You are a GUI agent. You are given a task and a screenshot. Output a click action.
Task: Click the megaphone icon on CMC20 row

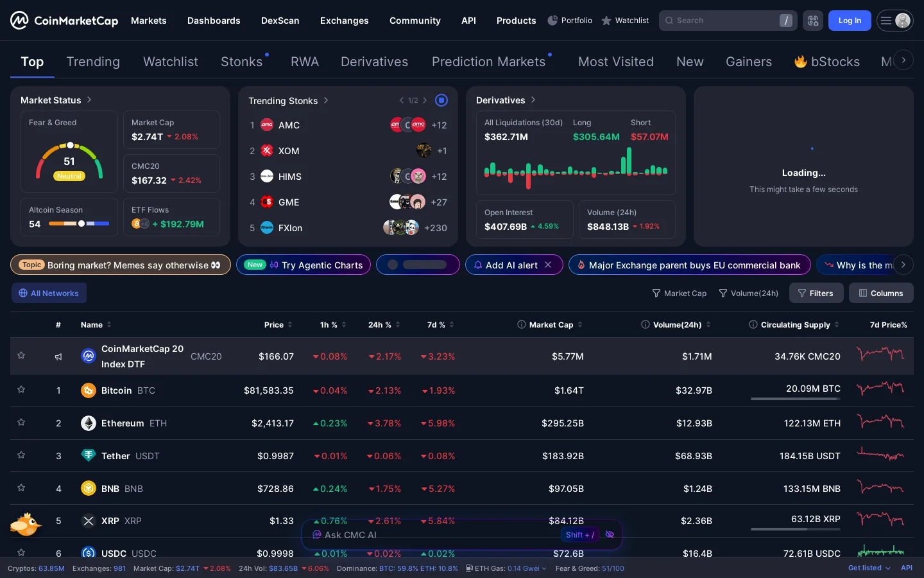[x=58, y=356]
